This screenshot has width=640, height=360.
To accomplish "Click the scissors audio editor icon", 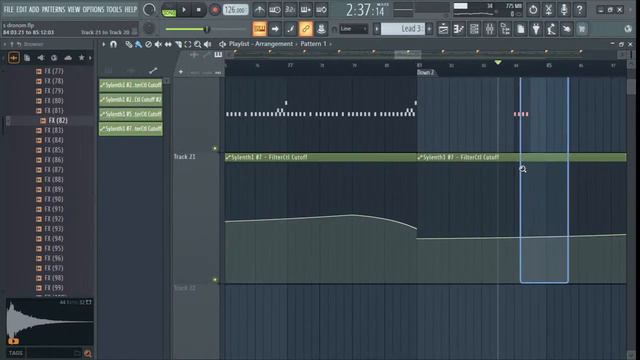I will tap(548, 9).
